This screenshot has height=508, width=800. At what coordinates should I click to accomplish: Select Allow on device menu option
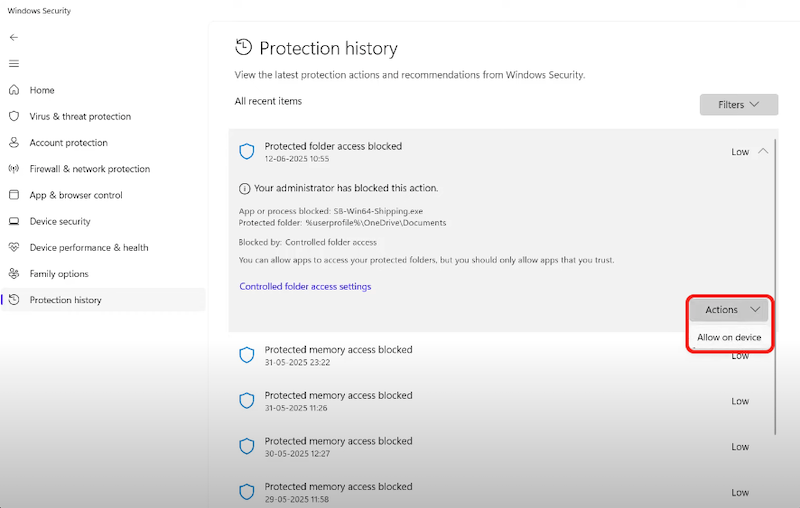[x=729, y=337]
